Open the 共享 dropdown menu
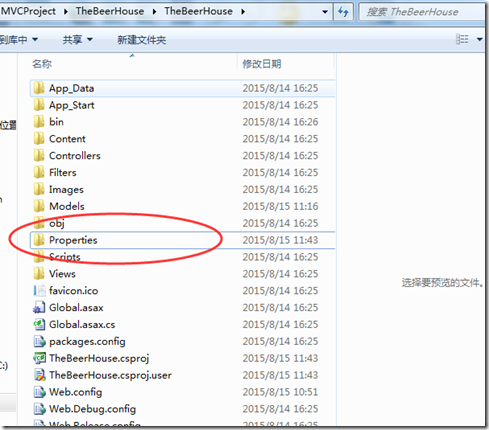489x430 pixels. click(77, 40)
